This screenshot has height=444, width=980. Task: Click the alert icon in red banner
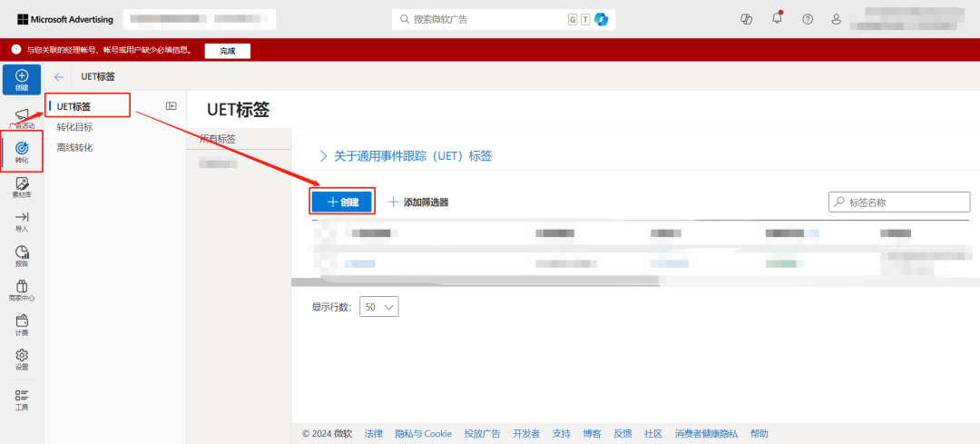pos(15,49)
